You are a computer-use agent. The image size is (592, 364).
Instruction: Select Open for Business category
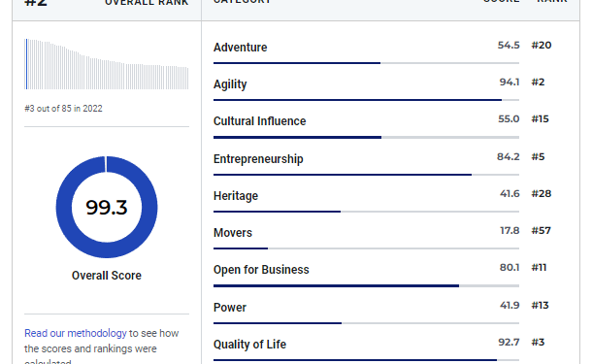[261, 270]
